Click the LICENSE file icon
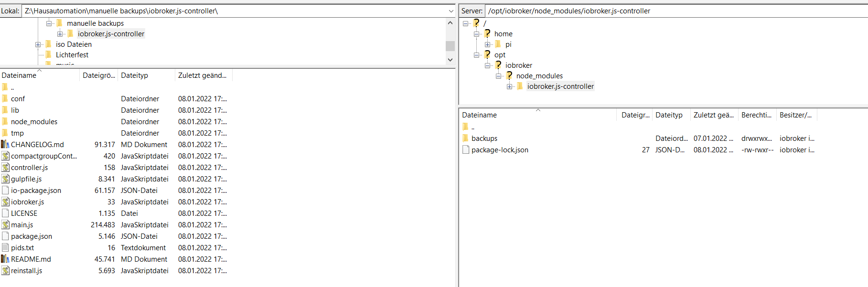The height and width of the screenshot is (287, 868). tap(5, 213)
